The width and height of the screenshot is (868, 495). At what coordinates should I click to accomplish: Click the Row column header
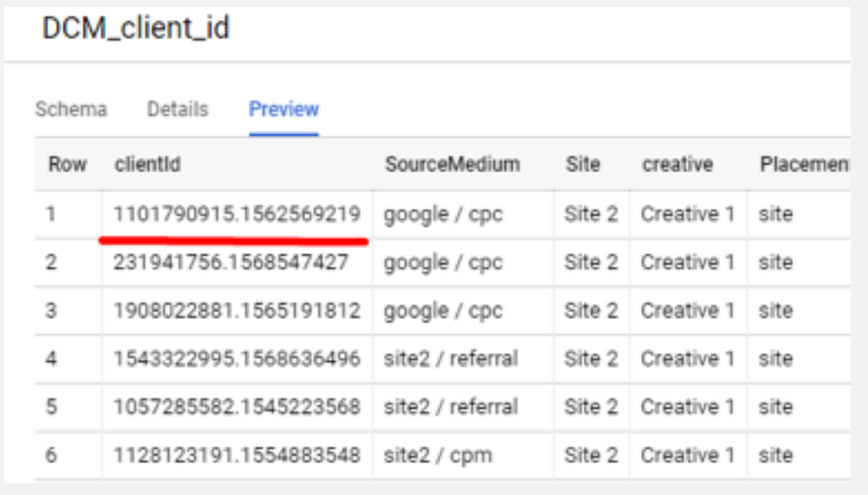tap(67, 165)
